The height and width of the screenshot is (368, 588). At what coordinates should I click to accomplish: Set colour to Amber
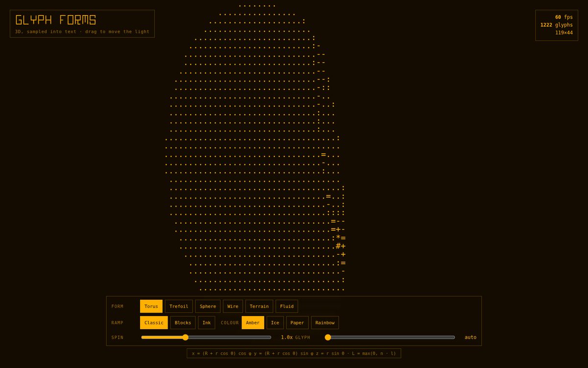click(x=253, y=322)
